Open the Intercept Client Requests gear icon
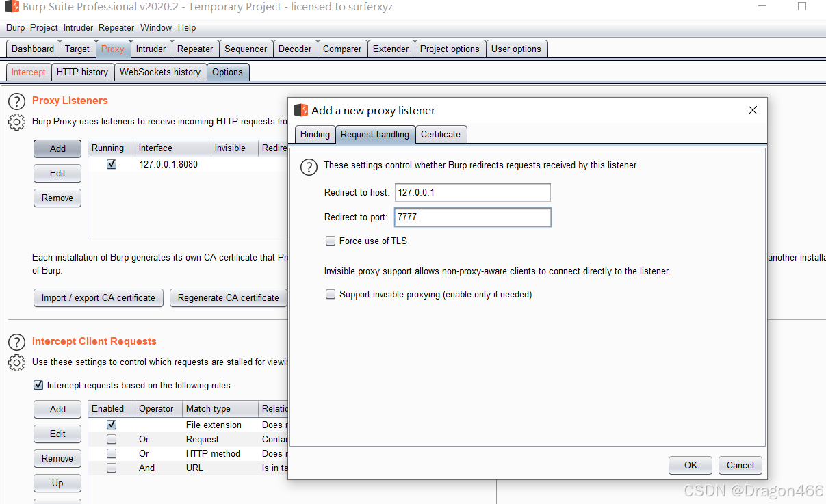This screenshot has width=826, height=504. coord(16,363)
